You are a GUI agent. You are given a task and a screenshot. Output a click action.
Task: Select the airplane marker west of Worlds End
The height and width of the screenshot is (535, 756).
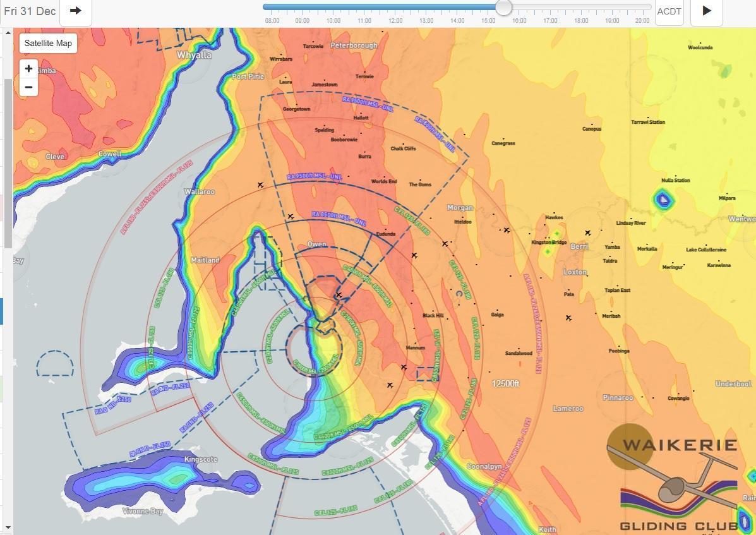260,185
